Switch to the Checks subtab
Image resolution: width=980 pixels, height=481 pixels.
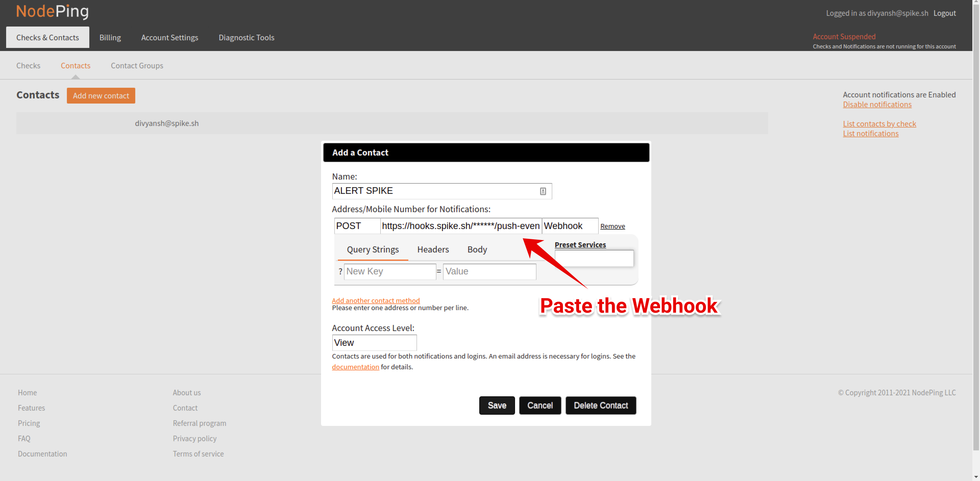(x=28, y=65)
